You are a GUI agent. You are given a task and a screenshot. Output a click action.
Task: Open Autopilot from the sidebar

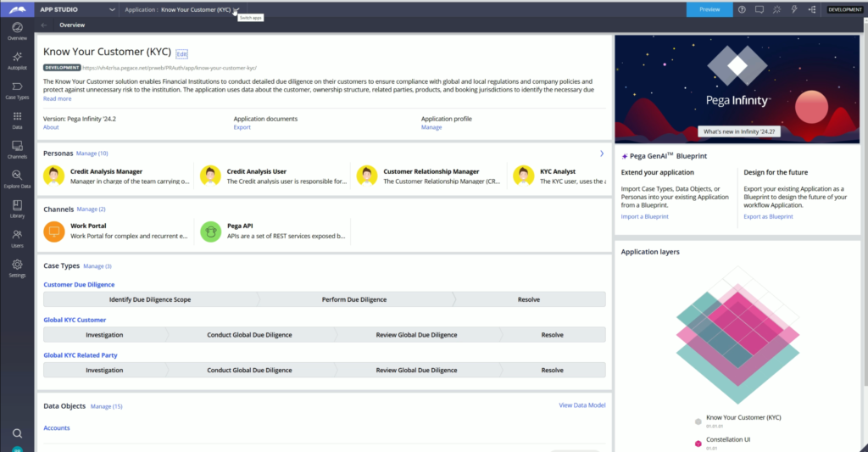[17, 60]
